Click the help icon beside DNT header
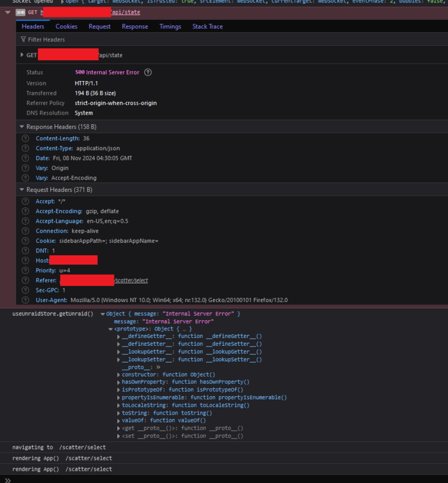The height and width of the screenshot is (483, 448). pyautogui.click(x=26, y=251)
